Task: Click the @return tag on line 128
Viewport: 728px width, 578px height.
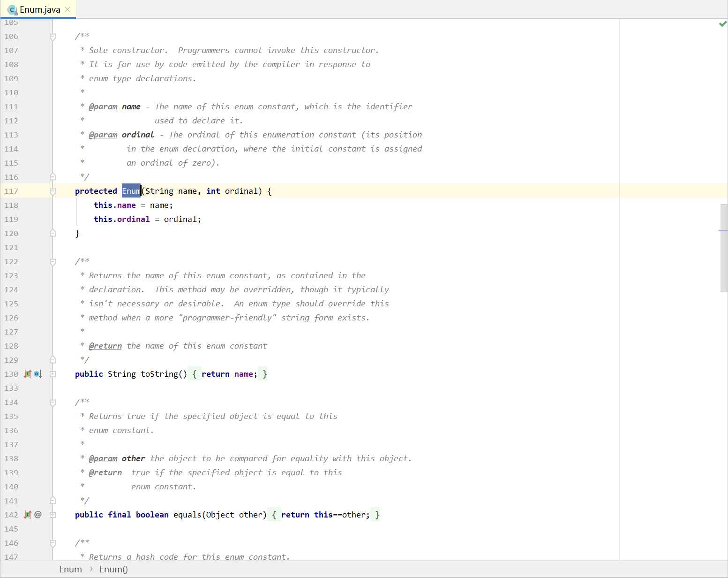Action: point(105,346)
